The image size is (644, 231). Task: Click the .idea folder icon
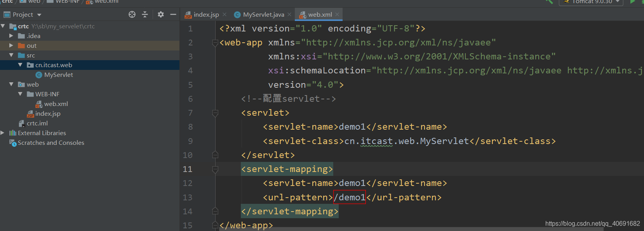click(21, 36)
